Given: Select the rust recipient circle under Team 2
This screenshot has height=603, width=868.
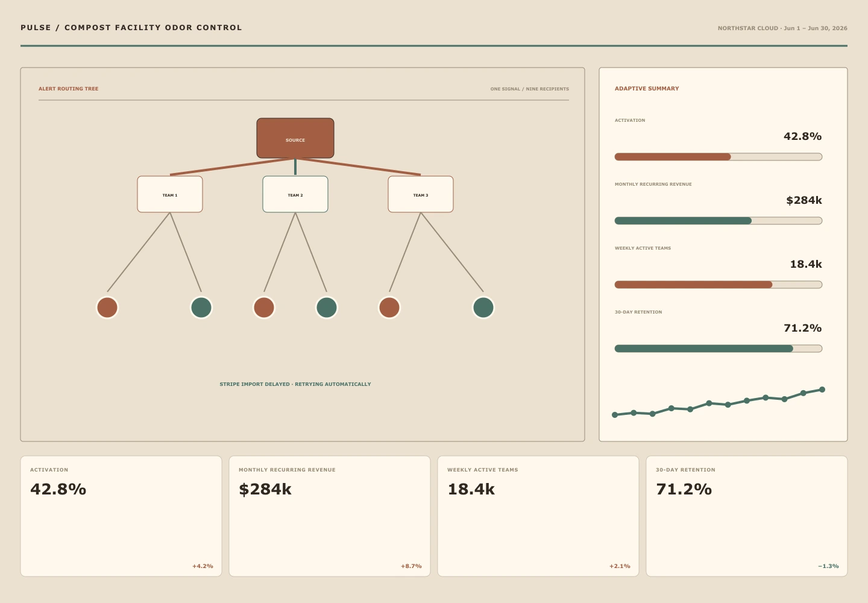Looking at the screenshot, I should tap(264, 308).
